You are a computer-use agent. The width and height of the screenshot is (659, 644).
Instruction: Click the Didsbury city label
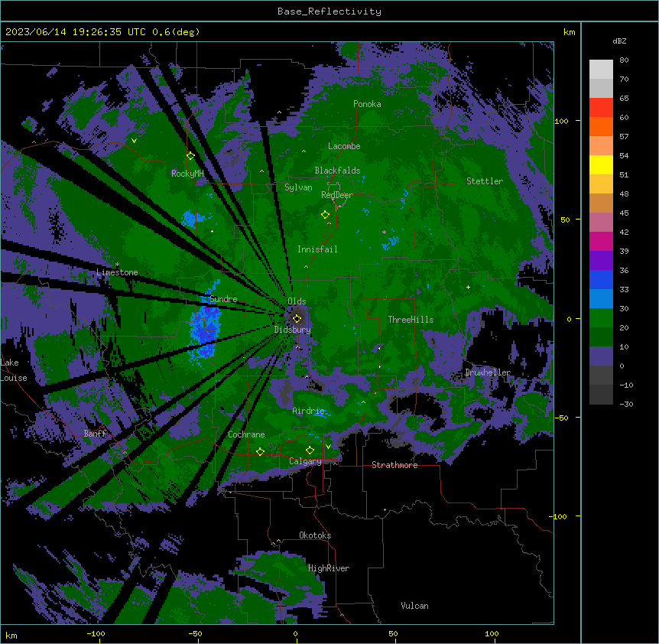click(293, 330)
